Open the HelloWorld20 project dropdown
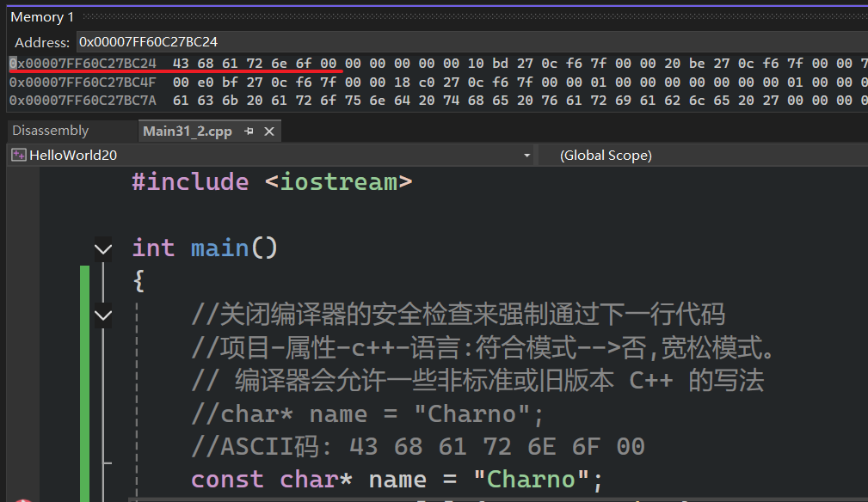 click(x=526, y=156)
